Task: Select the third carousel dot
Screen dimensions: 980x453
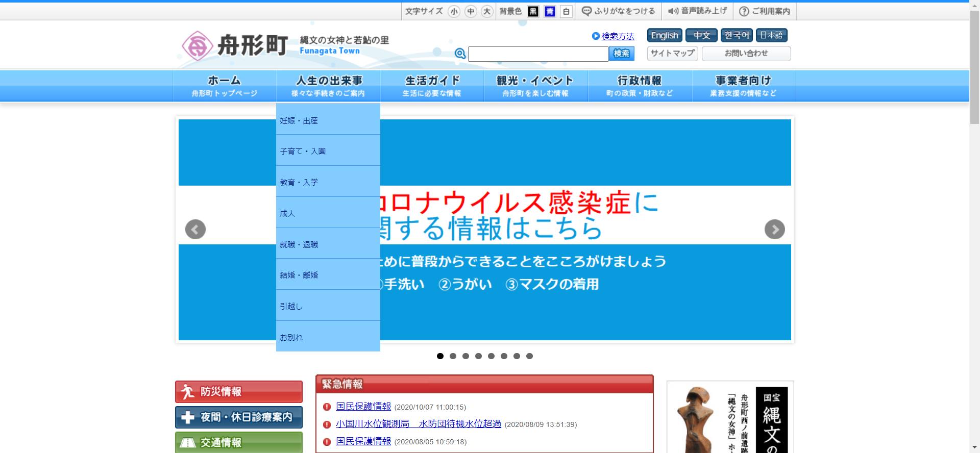Action: pyautogui.click(x=465, y=356)
